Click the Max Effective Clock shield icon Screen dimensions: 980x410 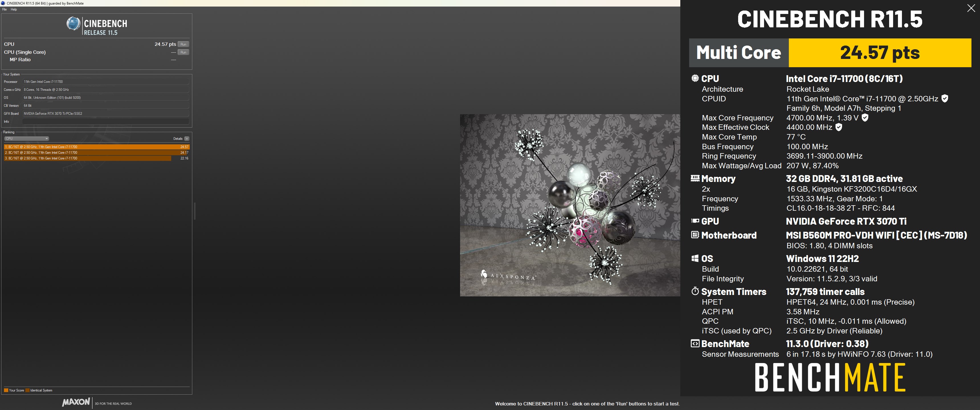pos(838,127)
